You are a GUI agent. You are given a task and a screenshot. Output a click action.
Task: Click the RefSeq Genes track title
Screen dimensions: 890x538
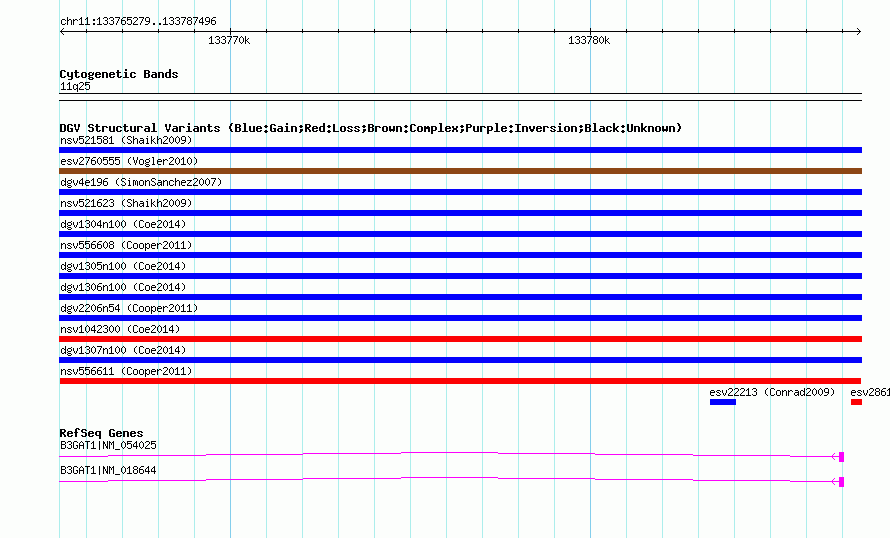[101, 433]
